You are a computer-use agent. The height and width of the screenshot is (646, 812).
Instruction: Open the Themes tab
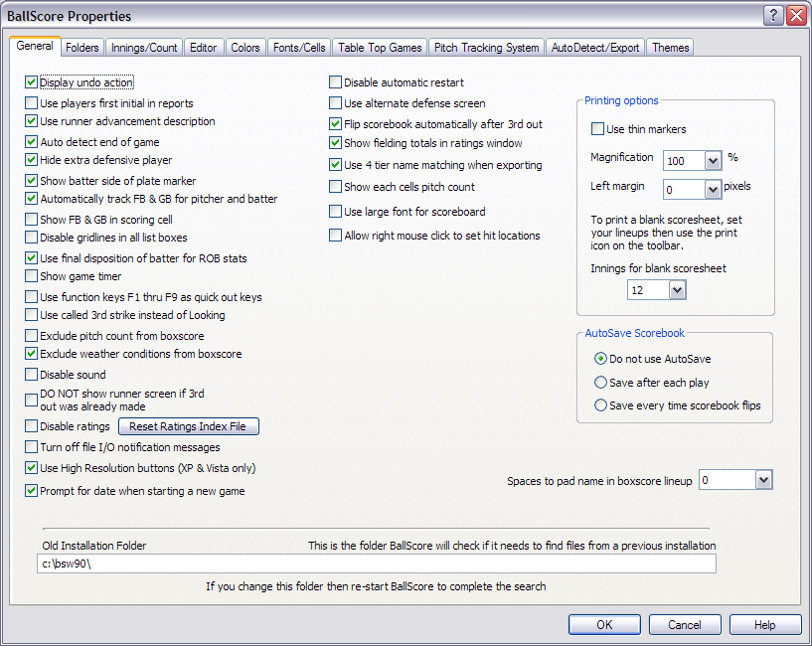670,48
